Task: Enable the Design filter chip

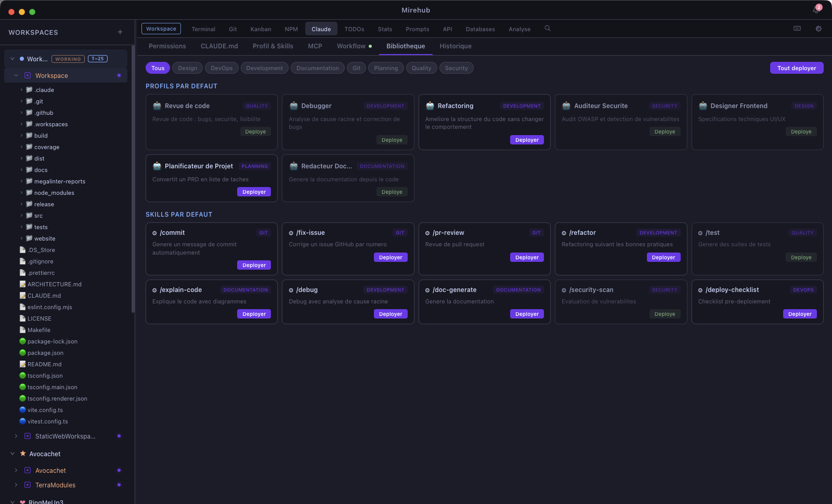Action: 187,68
